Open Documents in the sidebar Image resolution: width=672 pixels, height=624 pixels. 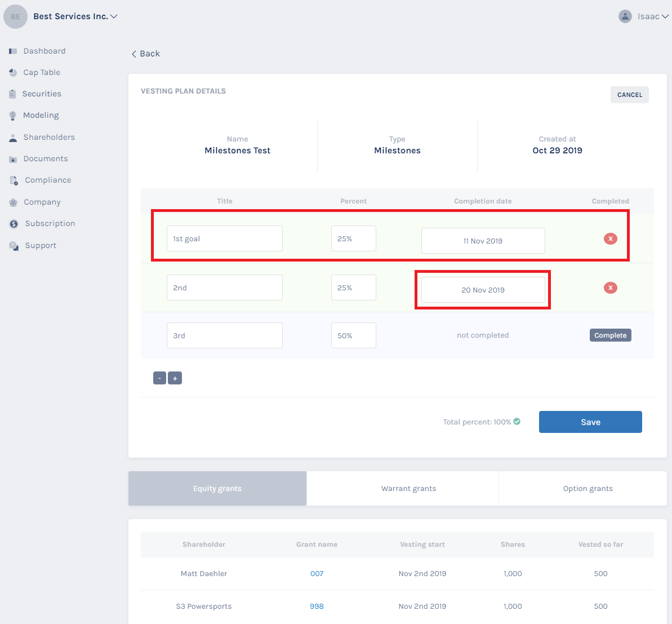tap(46, 159)
